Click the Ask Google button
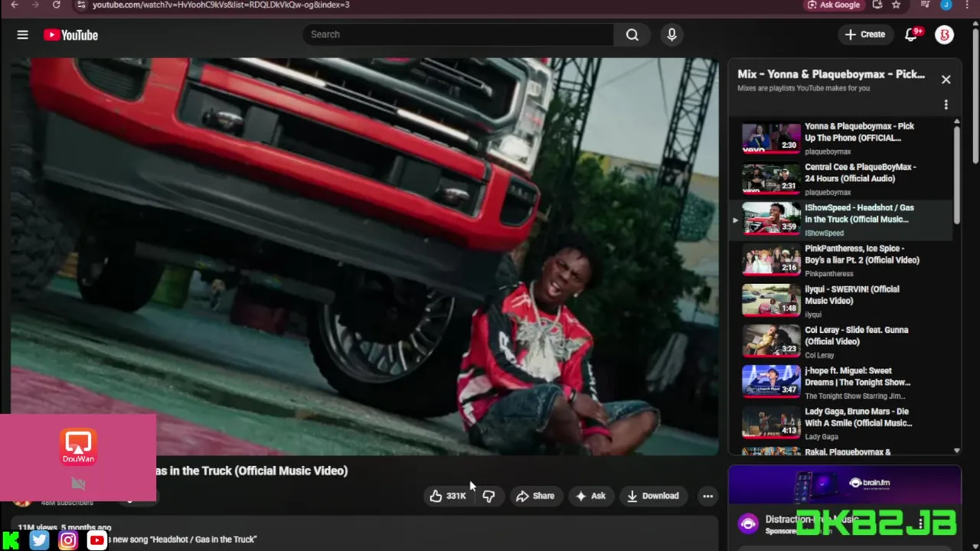 (x=834, y=5)
